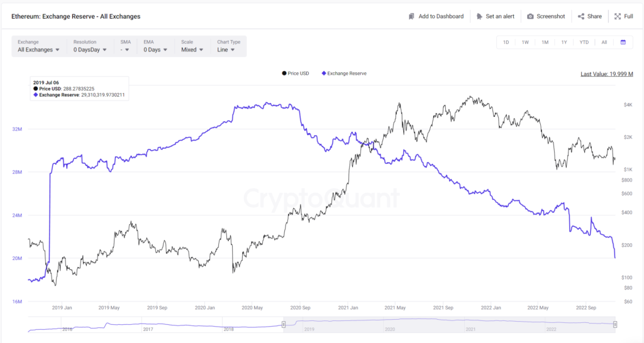Click the Screenshot camera icon

531,16
